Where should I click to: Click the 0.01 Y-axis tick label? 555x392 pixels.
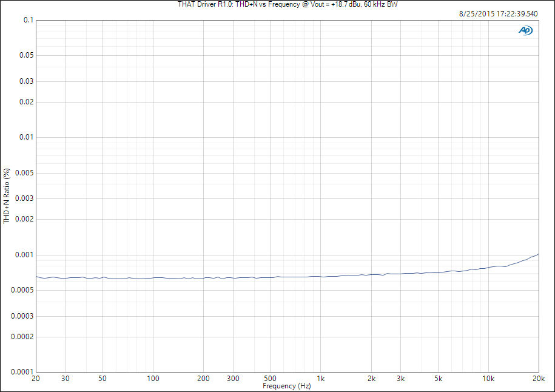tap(27, 137)
